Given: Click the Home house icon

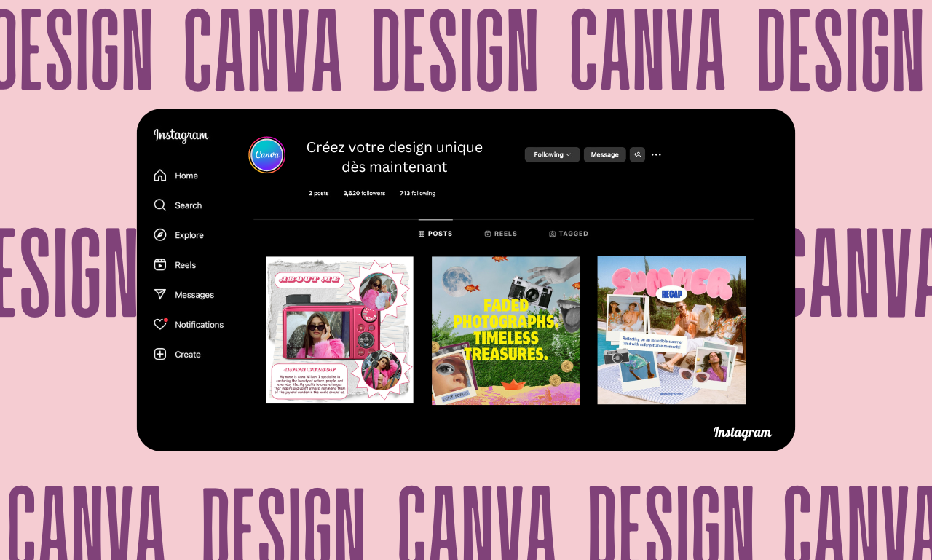Looking at the screenshot, I should (x=160, y=176).
